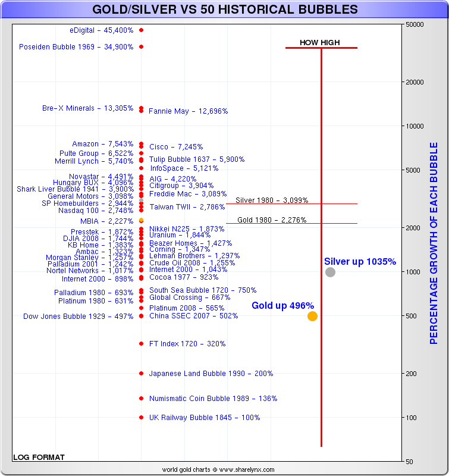
Task: Click the Gold up 496% caption
Action: pyautogui.click(x=282, y=306)
